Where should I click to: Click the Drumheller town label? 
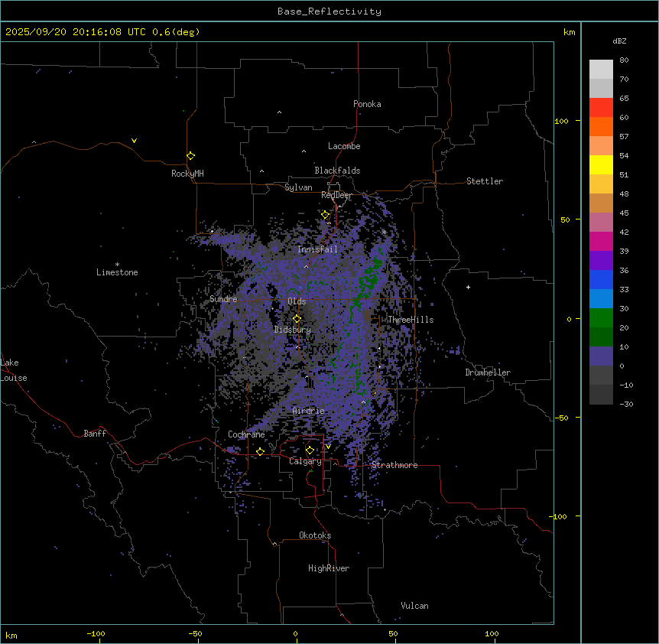(x=488, y=372)
